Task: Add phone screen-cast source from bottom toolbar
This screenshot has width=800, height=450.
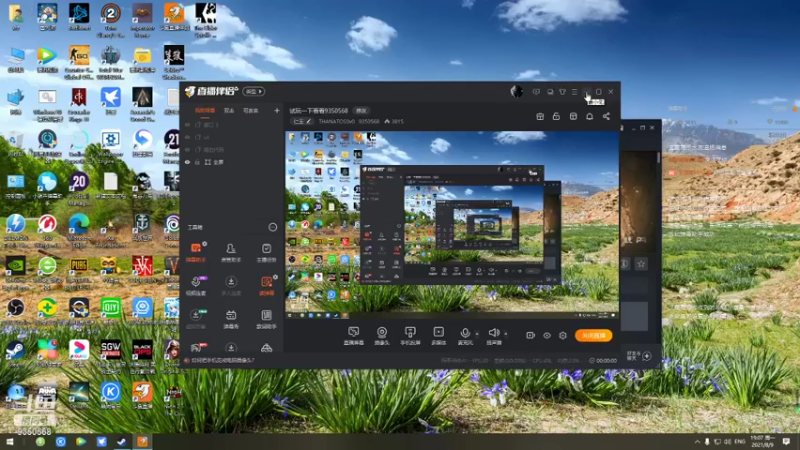Action: [410, 336]
